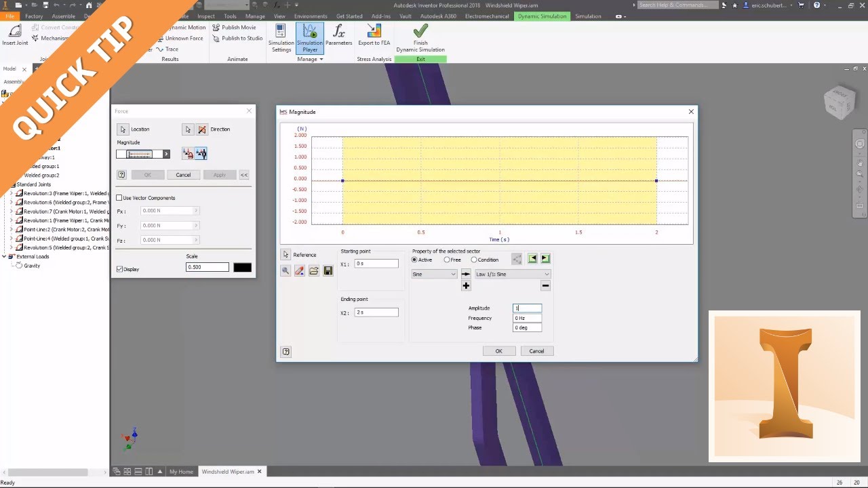868x488 pixels.
Task: Expand Revolution:7 joint in browser
Action: (x=11, y=211)
